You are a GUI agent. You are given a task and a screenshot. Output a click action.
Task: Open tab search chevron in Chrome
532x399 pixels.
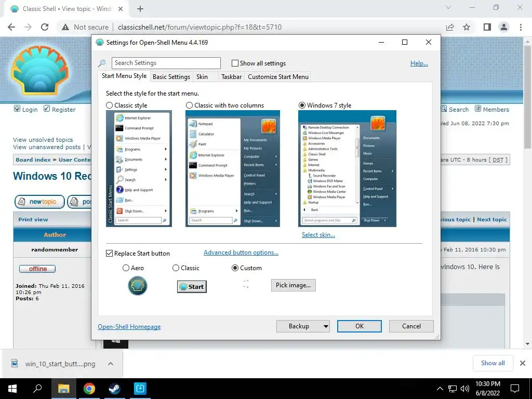448,7
